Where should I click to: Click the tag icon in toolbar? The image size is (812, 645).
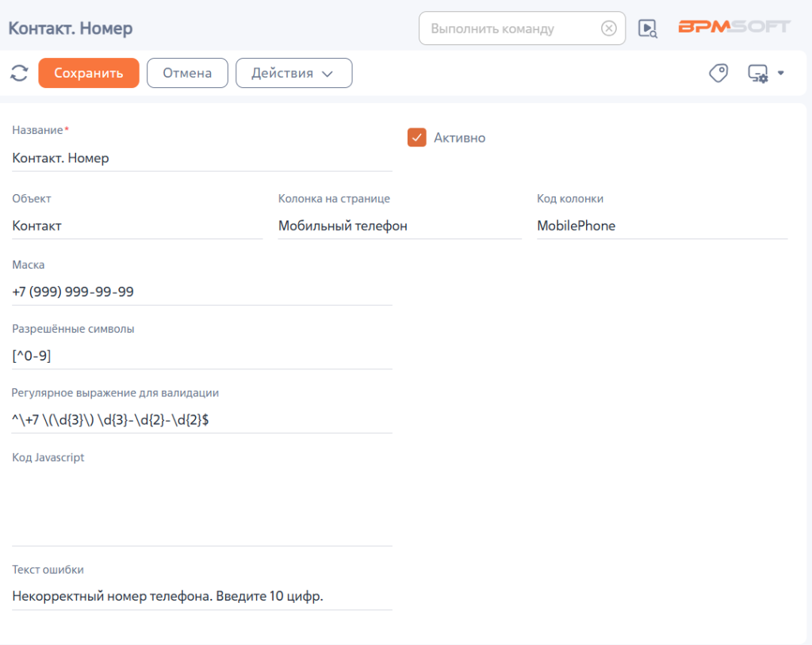[x=718, y=73]
